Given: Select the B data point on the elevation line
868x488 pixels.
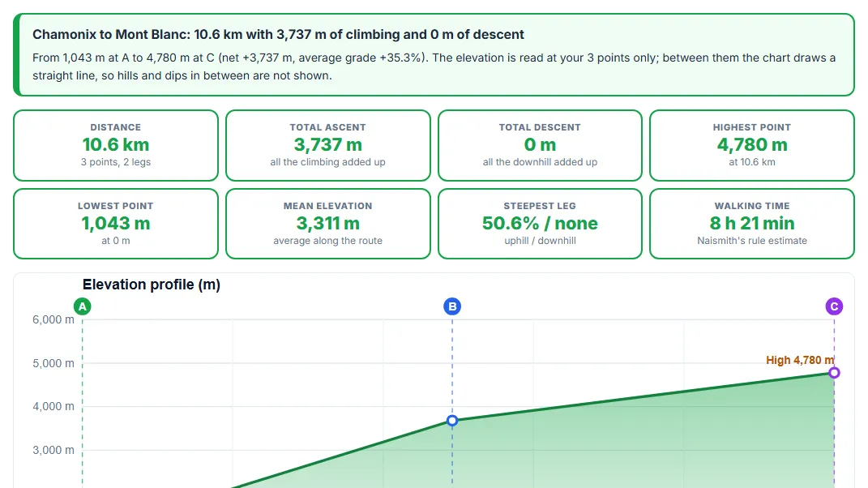Looking at the screenshot, I should 452,421.
